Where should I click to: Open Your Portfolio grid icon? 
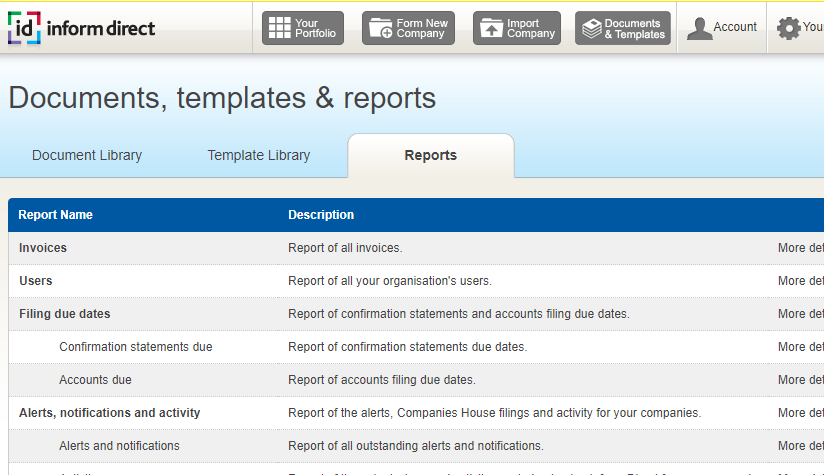[280, 29]
